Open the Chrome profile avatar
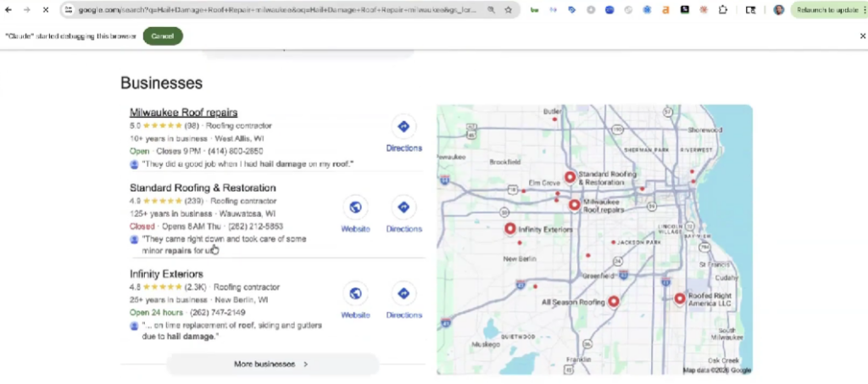 pyautogui.click(x=779, y=10)
